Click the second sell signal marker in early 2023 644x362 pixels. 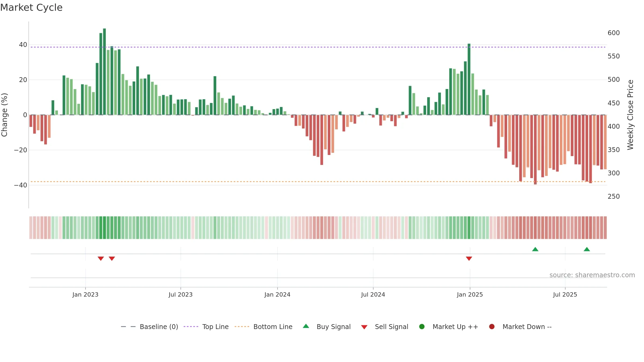pyautogui.click(x=112, y=258)
